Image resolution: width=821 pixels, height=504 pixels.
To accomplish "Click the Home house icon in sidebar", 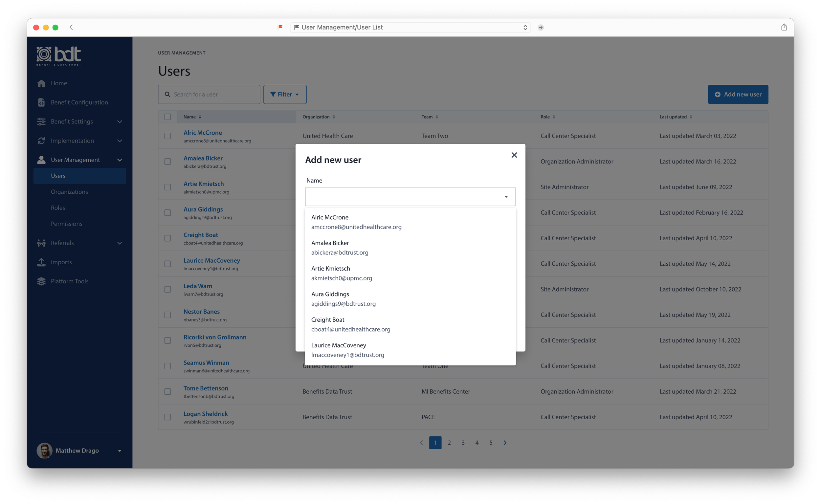I will (x=41, y=83).
